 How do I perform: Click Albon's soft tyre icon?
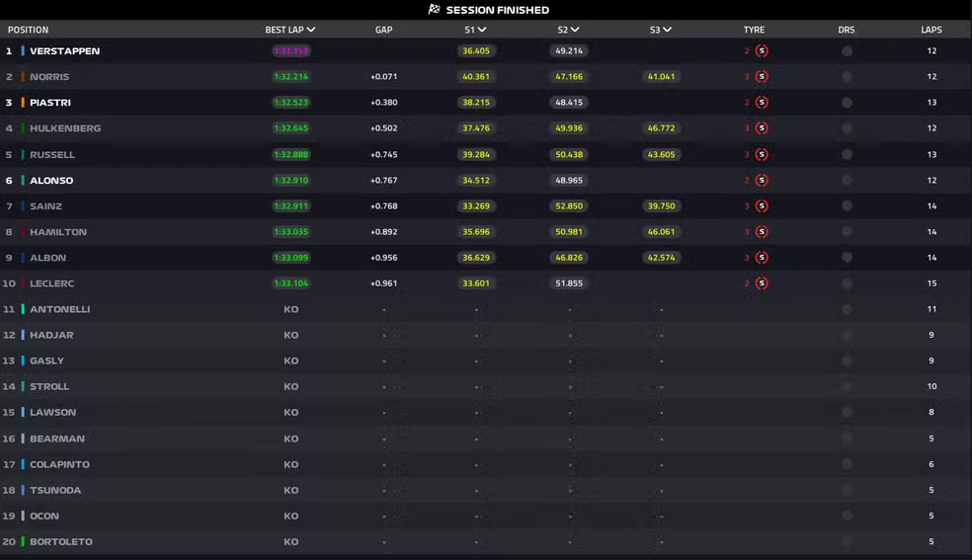click(762, 258)
